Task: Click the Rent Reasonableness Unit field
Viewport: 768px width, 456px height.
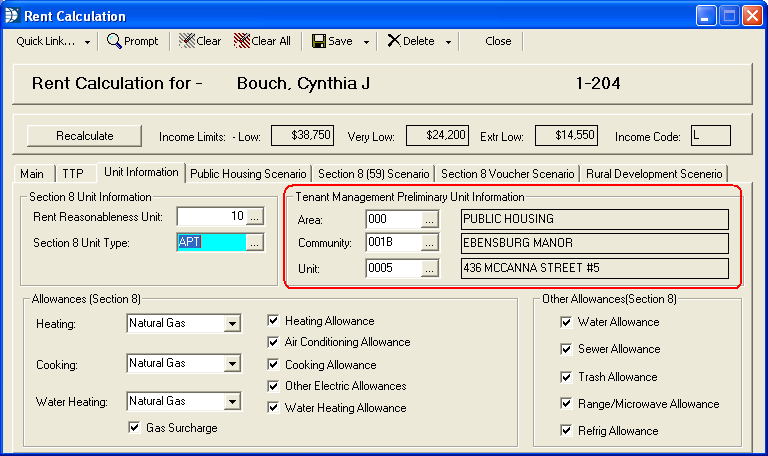Action: (x=211, y=216)
